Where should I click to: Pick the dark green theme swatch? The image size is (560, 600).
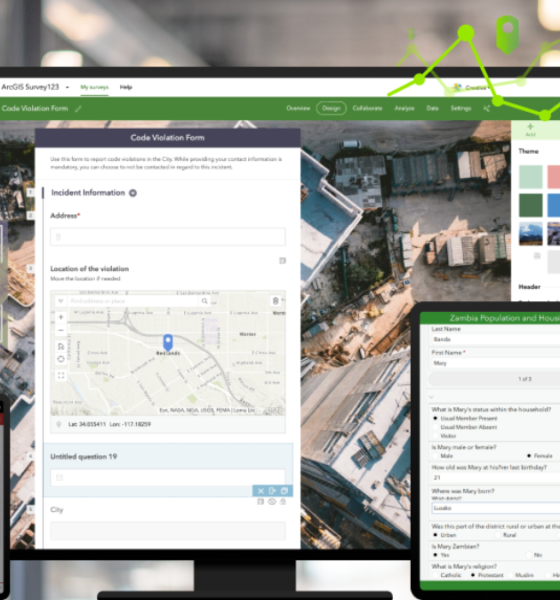coord(531,205)
